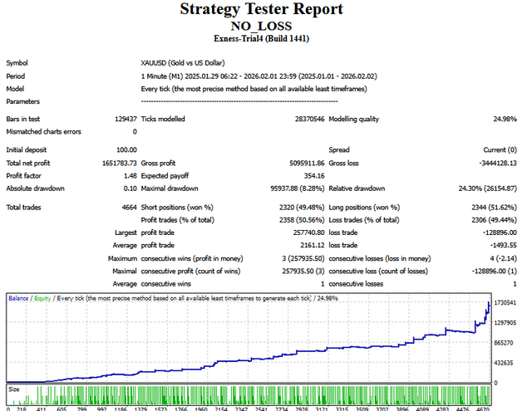Image resolution: width=532 pixels, height=411 pixels.
Task: Click the Ticks modelled value 28370546
Action: [303, 120]
